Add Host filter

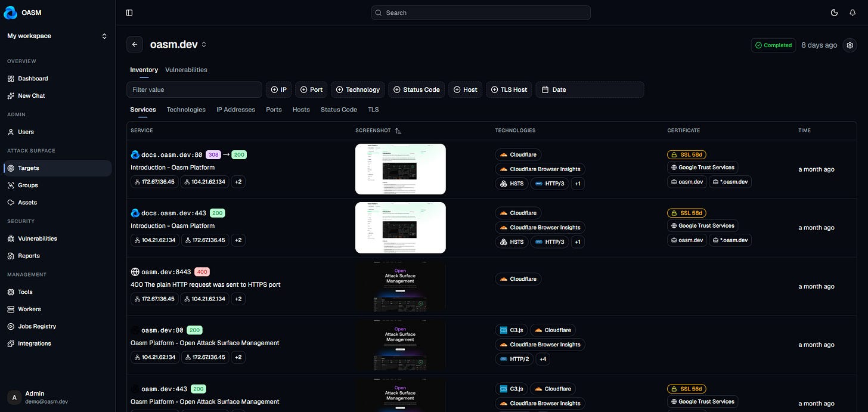465,89
